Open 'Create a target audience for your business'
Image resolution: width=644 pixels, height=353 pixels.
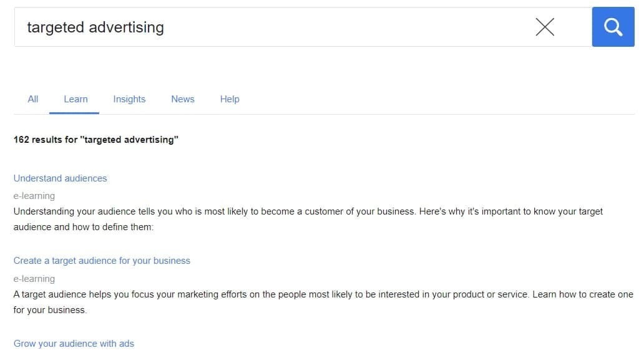coord(102,261)
